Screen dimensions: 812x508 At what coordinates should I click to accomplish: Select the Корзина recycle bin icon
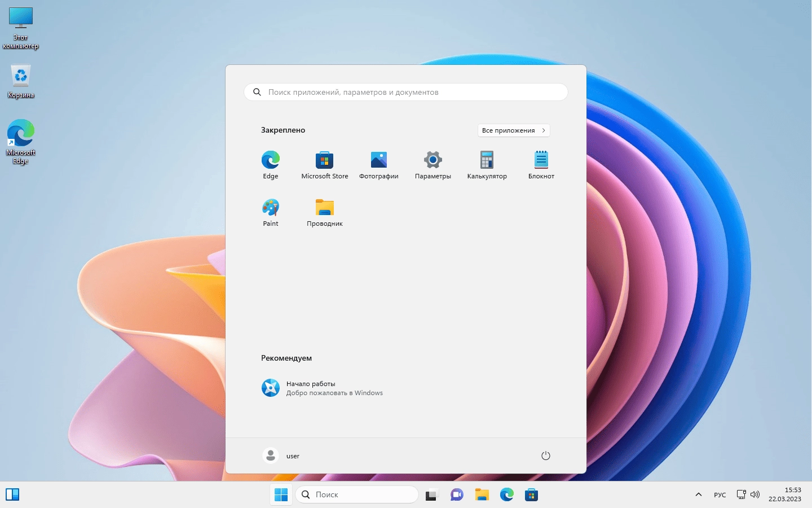[21, 82]
